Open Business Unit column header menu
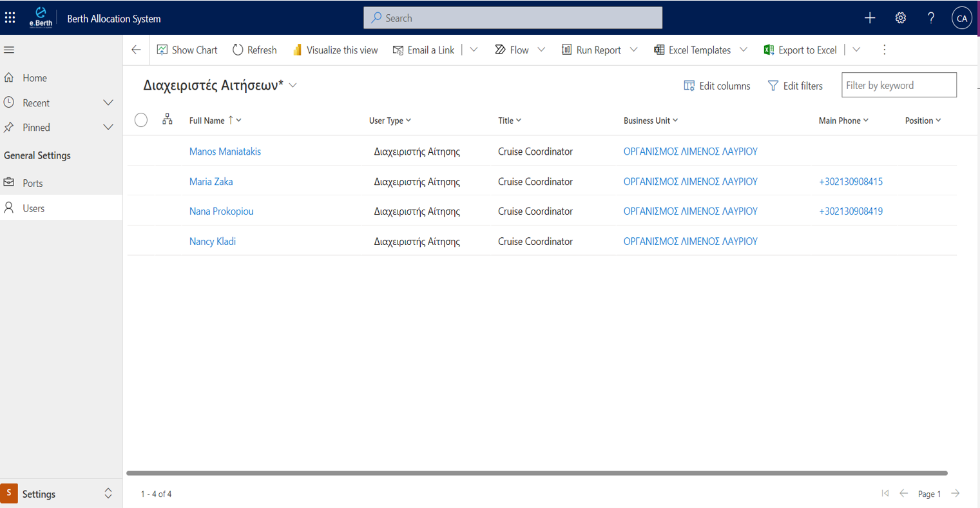The height and width of the screenshot is (508, 980). 651,121
